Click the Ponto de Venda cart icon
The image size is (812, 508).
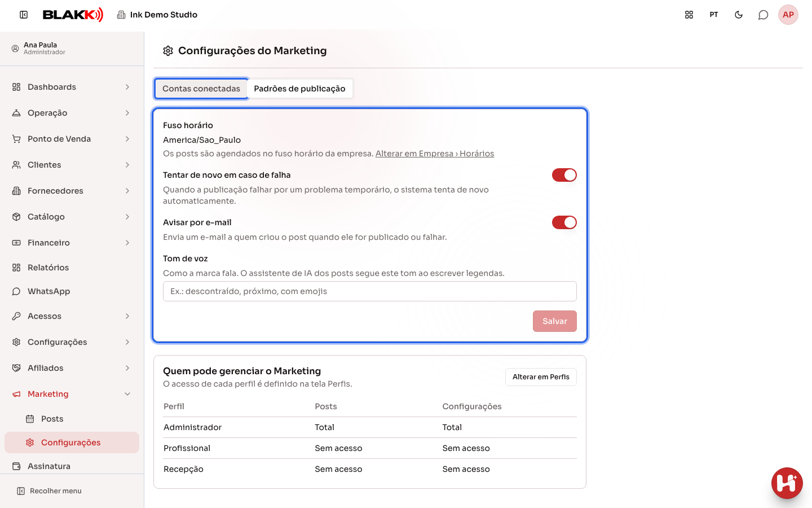coord(16,139)
